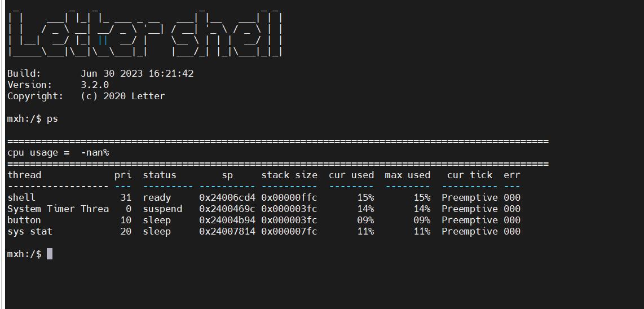Screen dimensions: 644x309
Task: Select the 'shell' thread name
Action: coord(21,197)
